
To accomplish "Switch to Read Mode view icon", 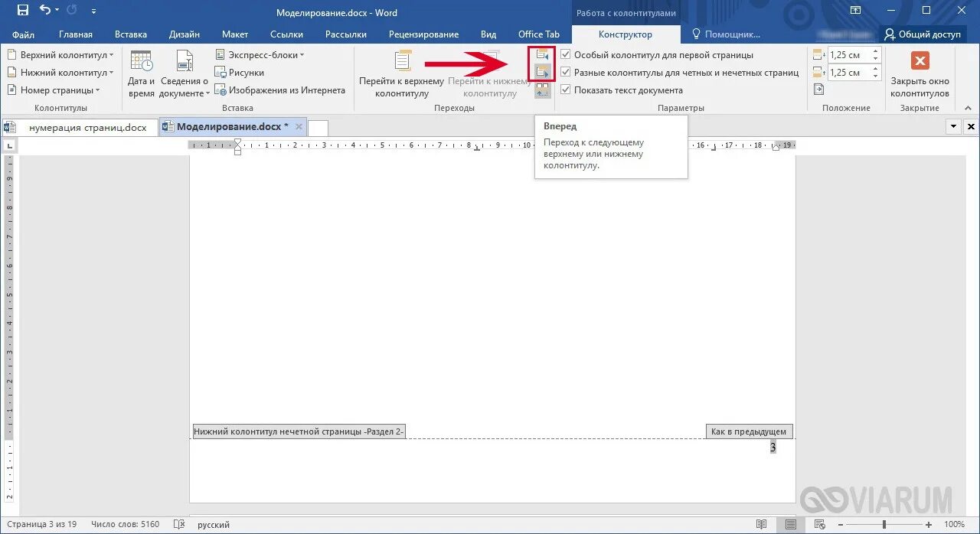I will 761,525.
